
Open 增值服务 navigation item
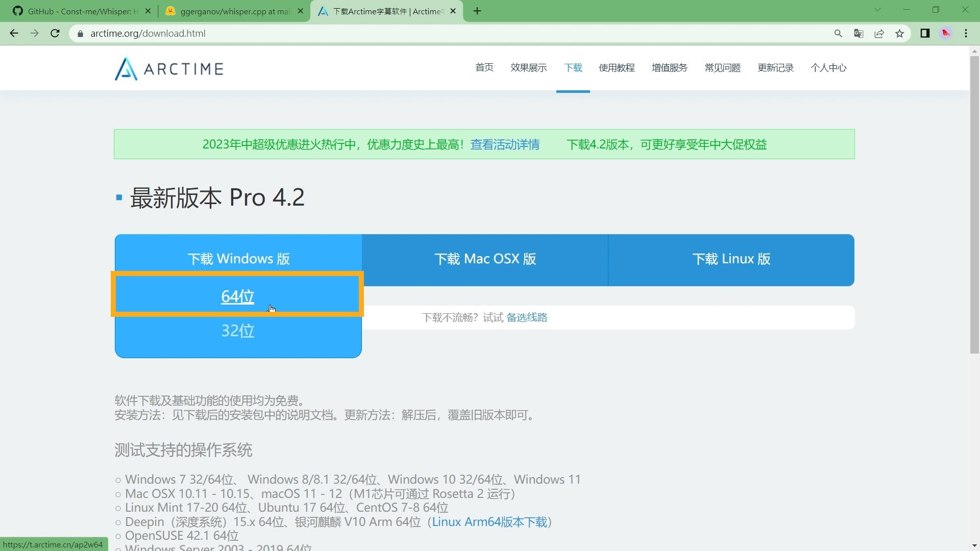[670, 68]
